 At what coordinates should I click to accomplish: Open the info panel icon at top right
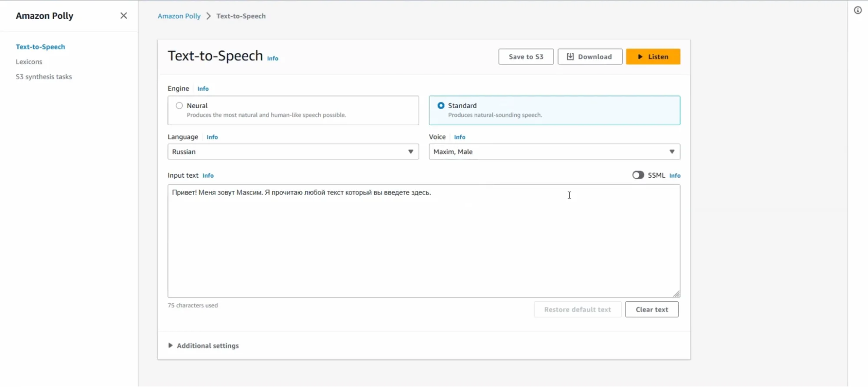pos(858,10)
